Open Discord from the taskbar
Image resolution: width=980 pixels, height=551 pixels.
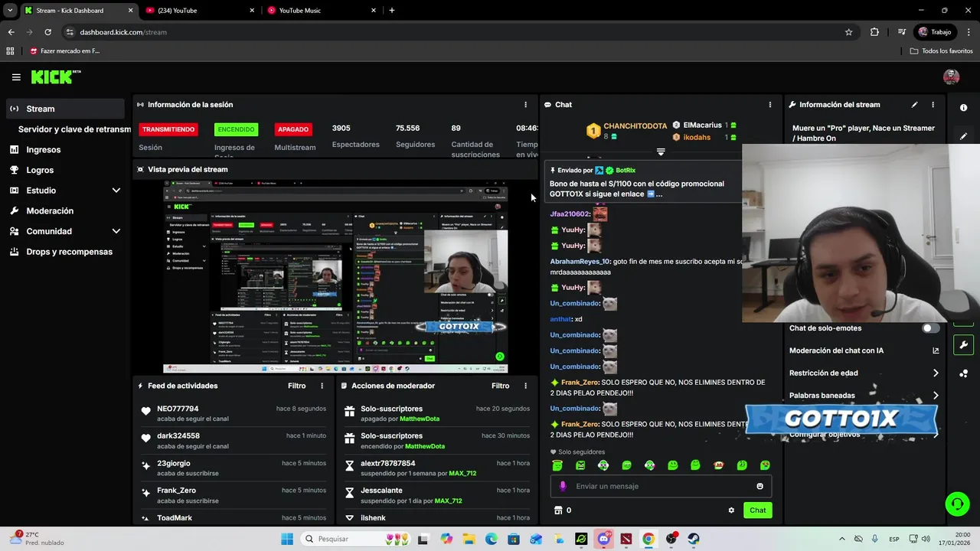click(603, 539)
